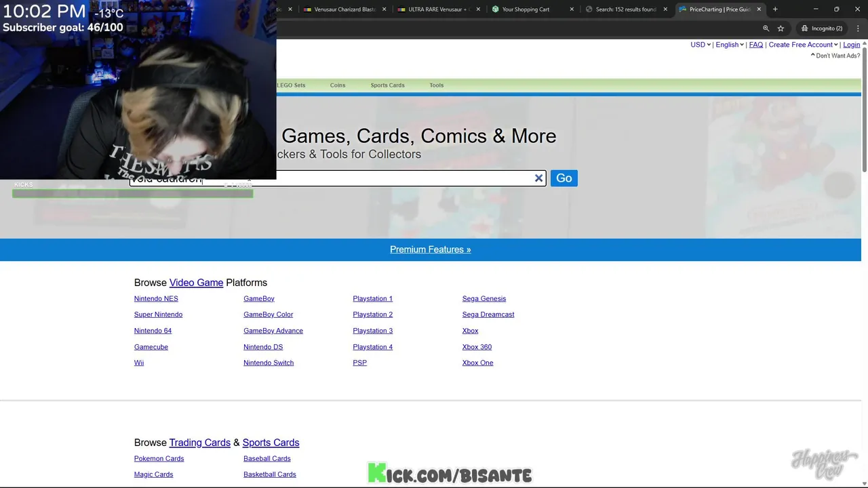
Task: Open the Premium Features link
Action: (430, 249)
